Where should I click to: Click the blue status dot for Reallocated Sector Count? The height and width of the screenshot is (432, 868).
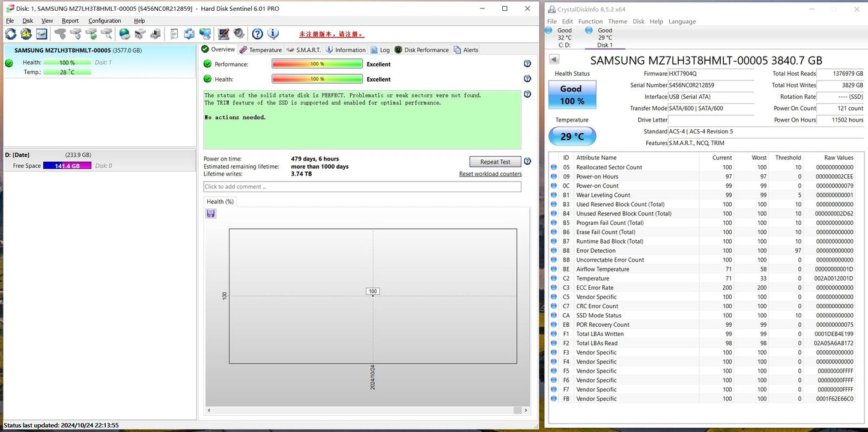(x=554, y=167)
